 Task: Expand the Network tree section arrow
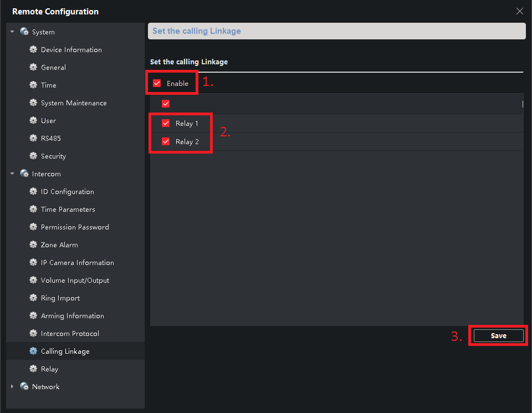13,387
